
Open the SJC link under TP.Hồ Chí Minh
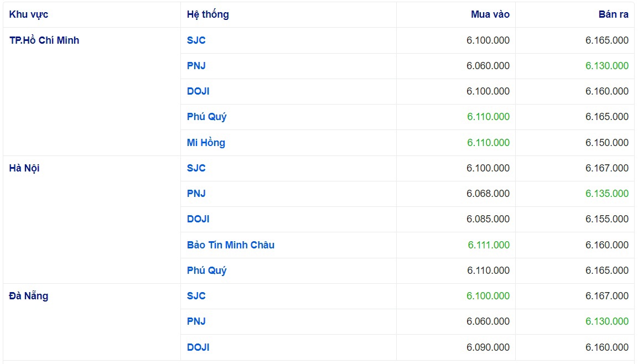click(x=196, y=40)
